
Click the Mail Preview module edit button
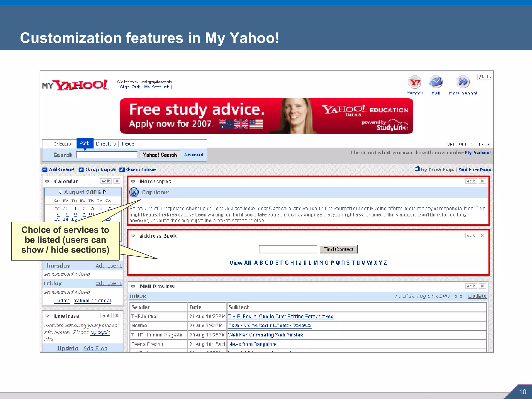[x=471, y=286]
